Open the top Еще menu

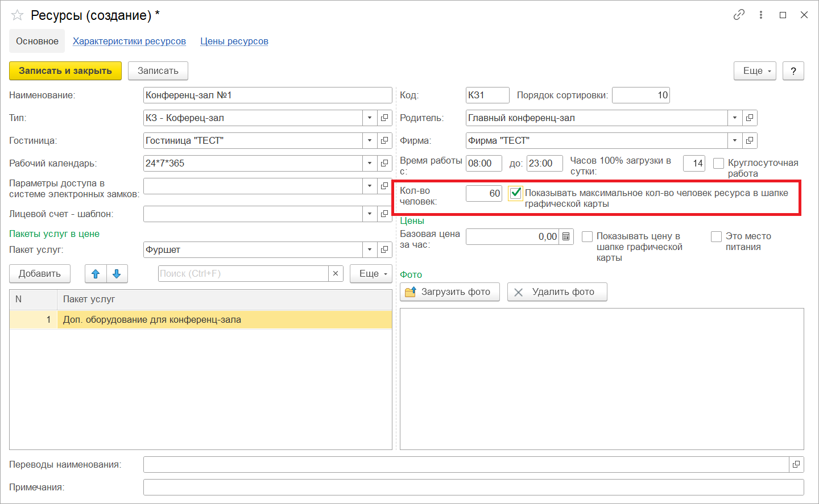[755, 70]
